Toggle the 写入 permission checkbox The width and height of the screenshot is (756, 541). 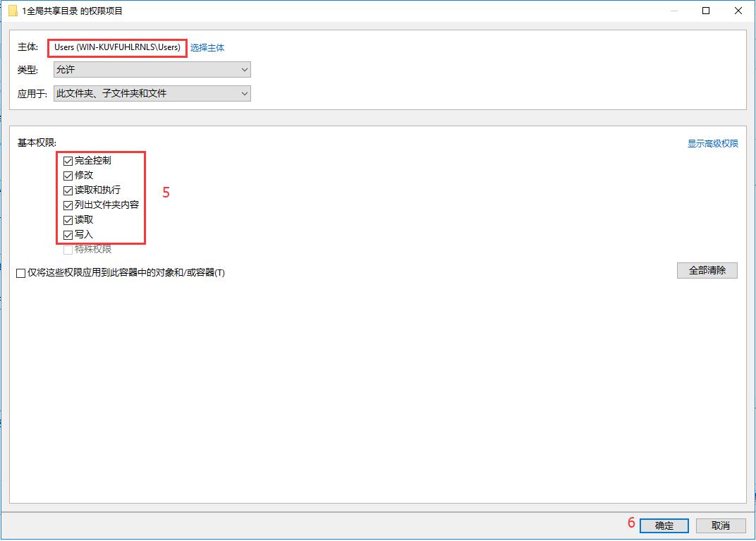[x=67, y=234]
